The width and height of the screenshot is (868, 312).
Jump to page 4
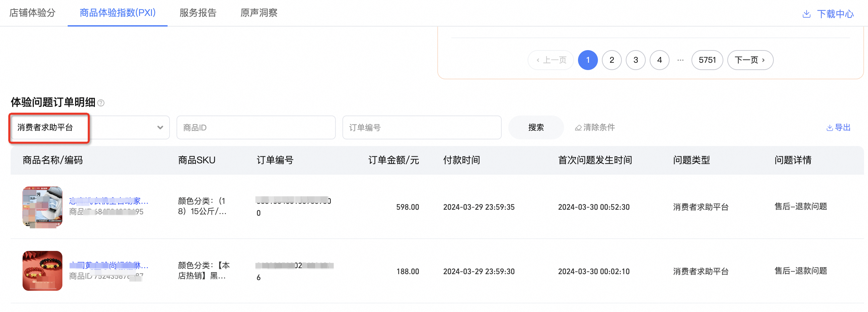click(x=659, y=60)
